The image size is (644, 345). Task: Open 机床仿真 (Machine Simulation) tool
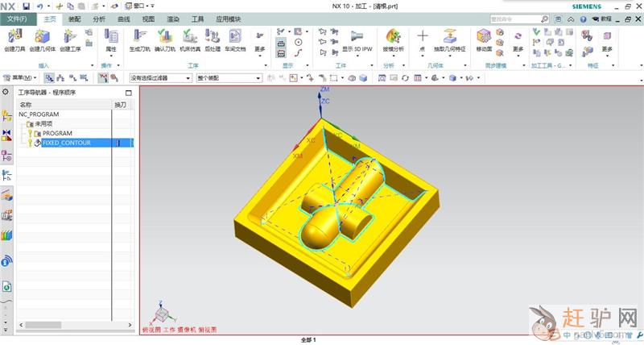click(190, 37)
